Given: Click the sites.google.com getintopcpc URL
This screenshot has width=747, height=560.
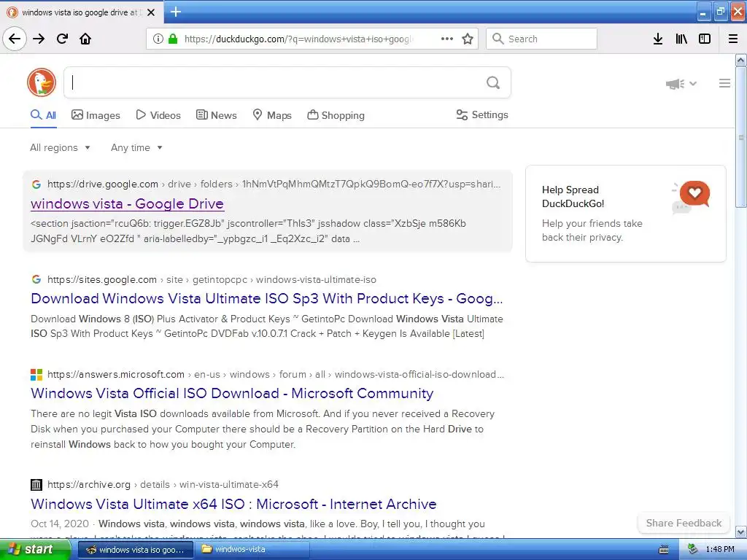Looking at the screenshot, I should click(212, 279).
